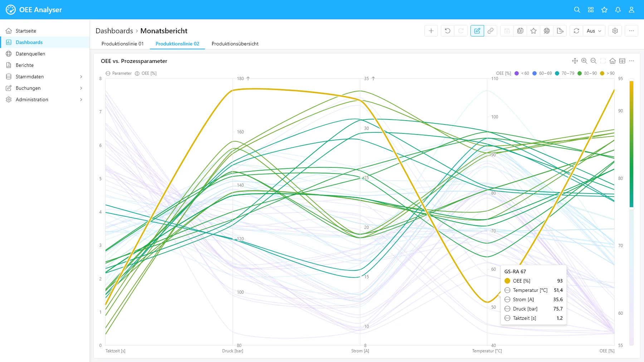This screenshot has height=362, width=644.
Task: Switch to the Produktionslinie 01 tab
Action: pyautogui.click(x=122, y=44)
